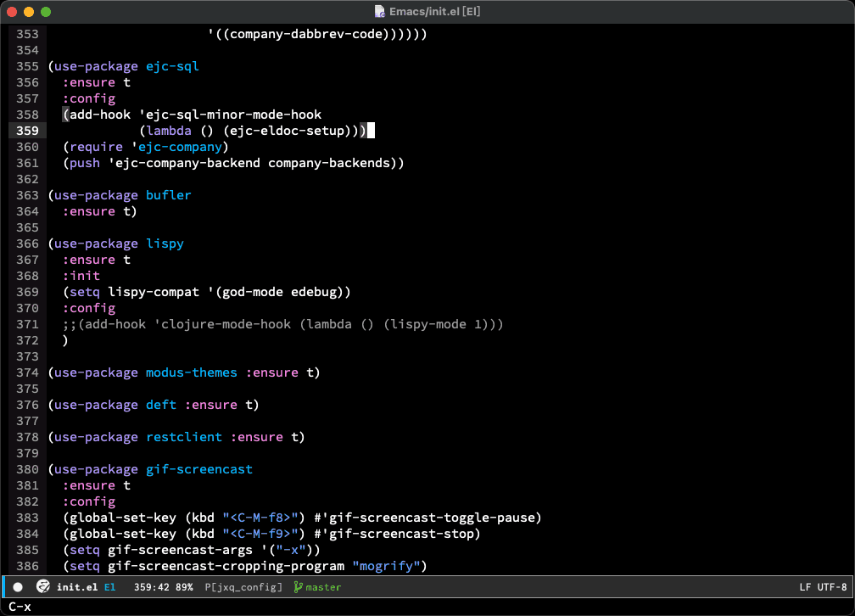This screenshot has width=855, height=616.
Task: Click line number 366 in the gutter
Action: point(27,244)
